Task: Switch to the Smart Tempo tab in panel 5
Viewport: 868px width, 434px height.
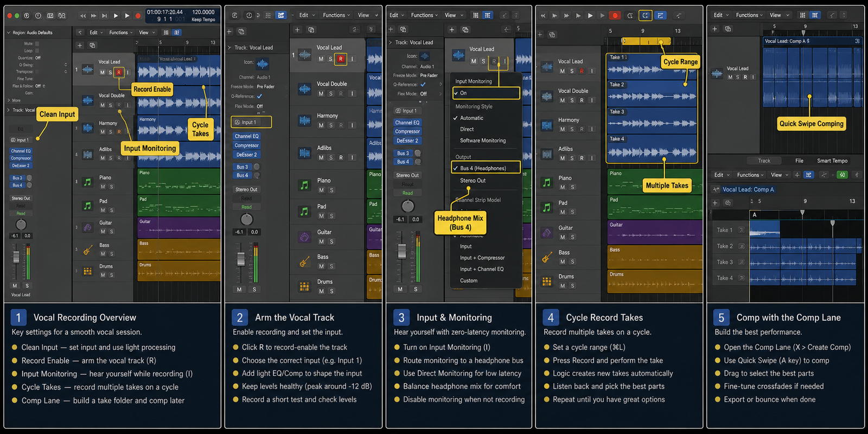Action: (x=832, y=161)
